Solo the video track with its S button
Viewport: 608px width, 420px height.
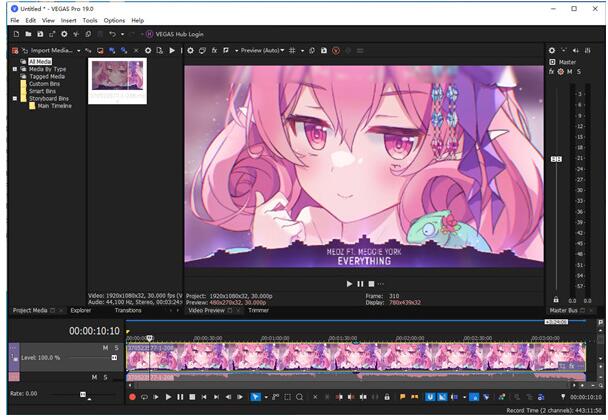coord(116,348)
